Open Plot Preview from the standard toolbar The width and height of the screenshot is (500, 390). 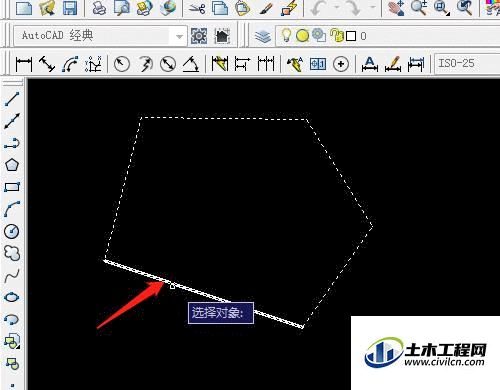click(122, 7)
